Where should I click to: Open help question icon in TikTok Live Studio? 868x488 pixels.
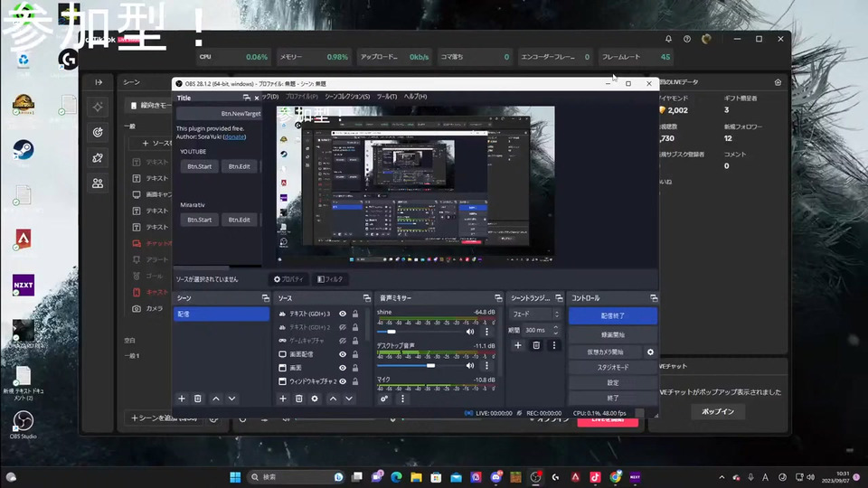pos(687,39)
